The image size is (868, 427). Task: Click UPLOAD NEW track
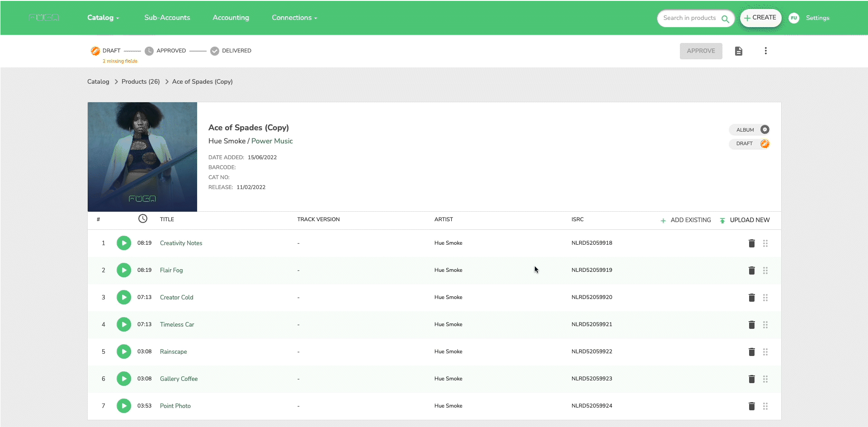pos(745,220)
